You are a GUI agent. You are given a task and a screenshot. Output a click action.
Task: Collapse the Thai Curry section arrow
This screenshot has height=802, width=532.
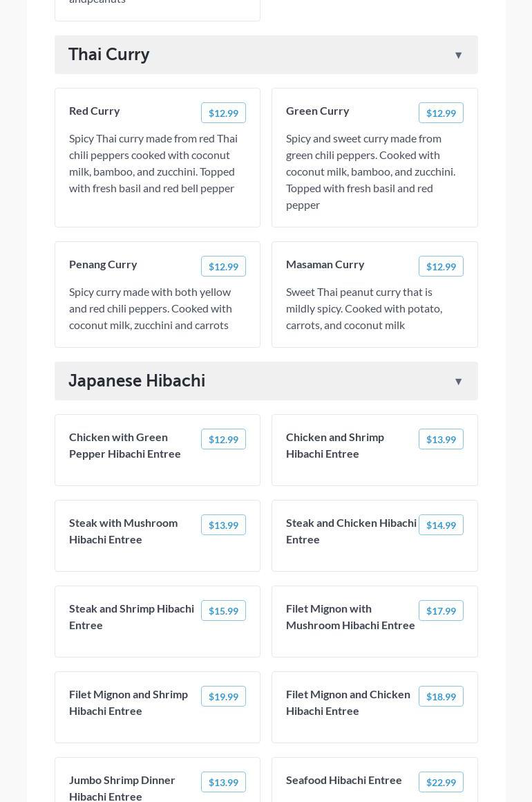click(x=458, y=55)
